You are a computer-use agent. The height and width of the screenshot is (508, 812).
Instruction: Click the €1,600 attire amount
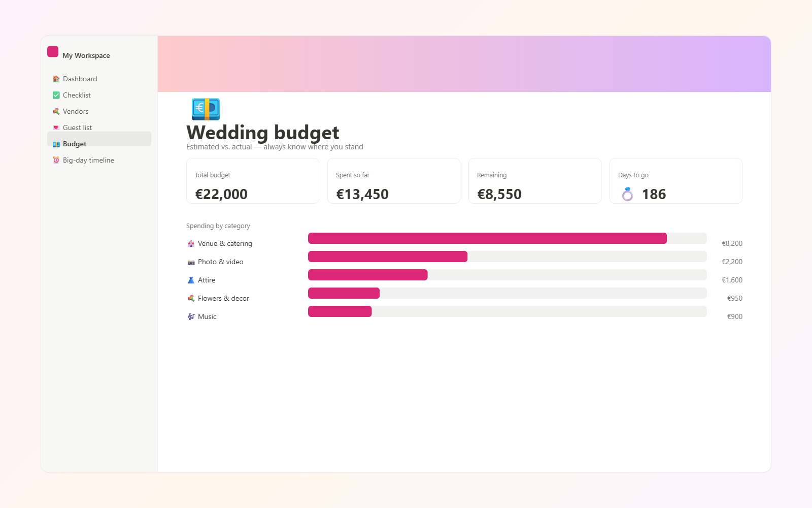coord(732,280)
